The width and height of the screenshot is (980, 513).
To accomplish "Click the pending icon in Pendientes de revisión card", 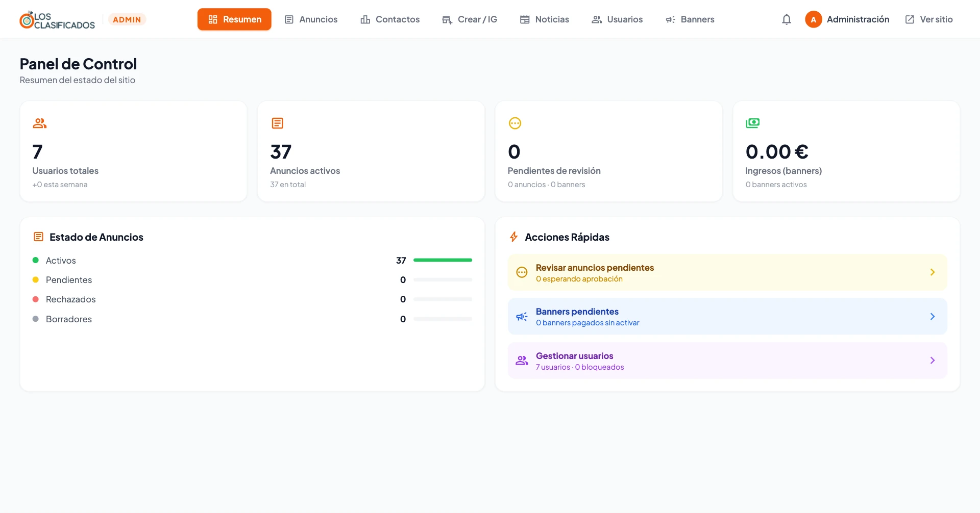I will click(515, 123).
